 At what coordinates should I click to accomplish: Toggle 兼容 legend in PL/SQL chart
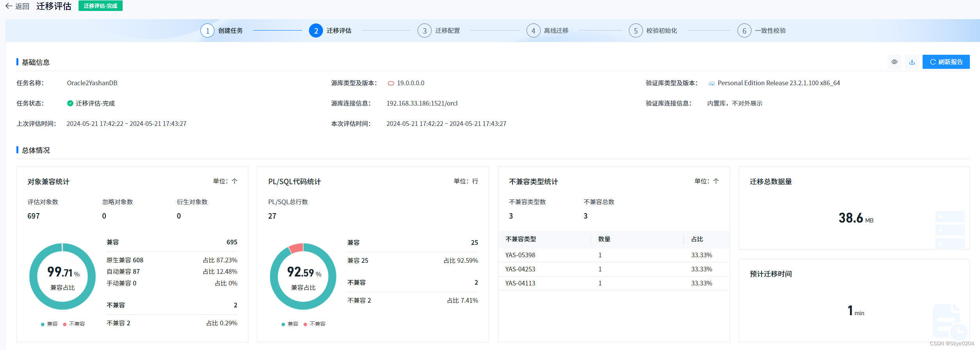pyautogui.click(x=290, y=324)
